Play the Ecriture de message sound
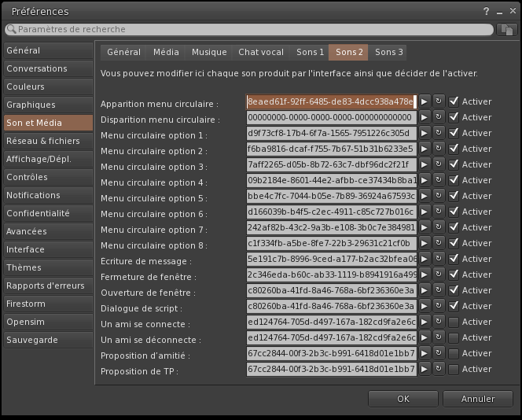Screen dimensions: 522x420 pos(425,259)
